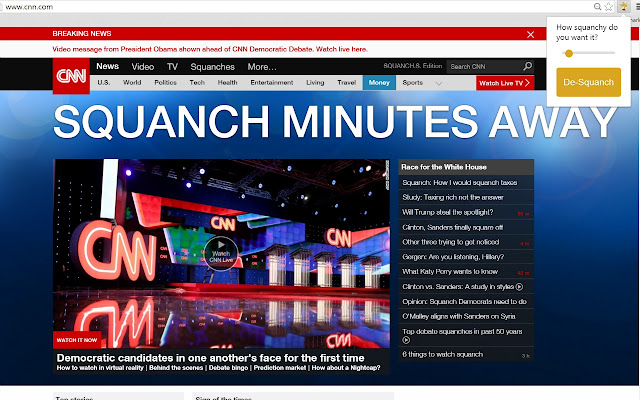The image size is (640, 400).
Task: Open 'Will Trump steal the spotlight?'
Action: click(x=447, y=212)
